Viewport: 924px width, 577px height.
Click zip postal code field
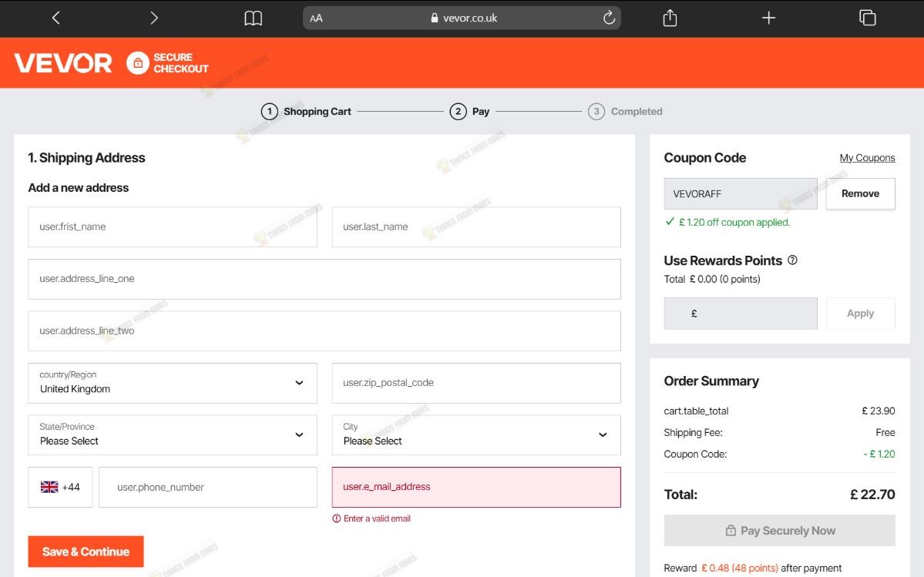(x=476, y=384)
